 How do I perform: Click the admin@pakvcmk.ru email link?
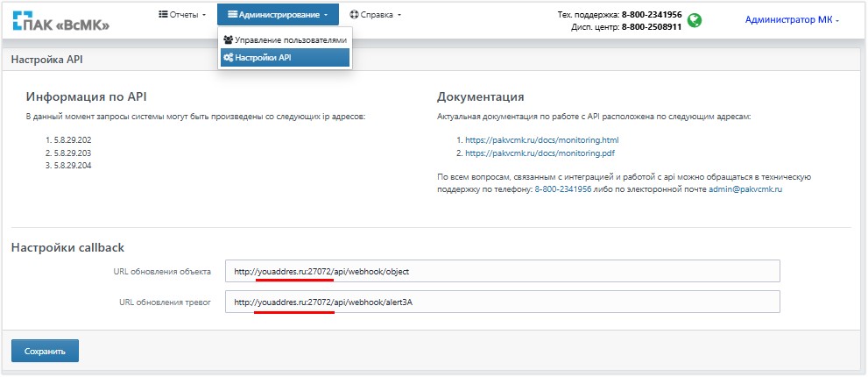click(x=745, y=189)
